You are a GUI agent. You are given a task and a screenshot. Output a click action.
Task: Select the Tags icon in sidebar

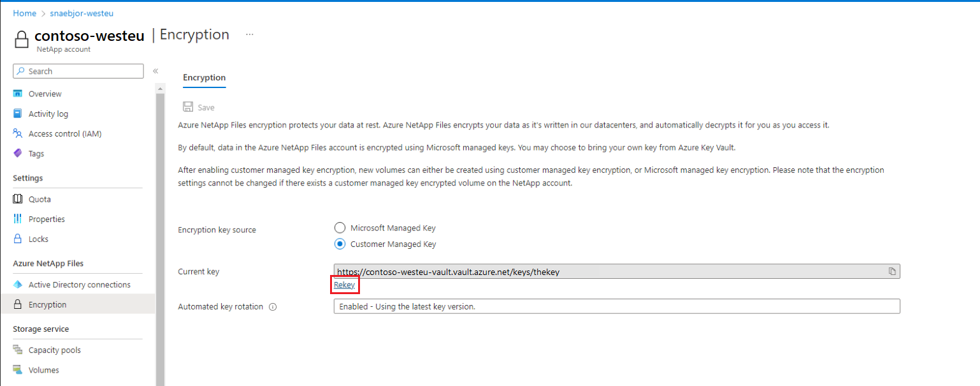click(x=18, y=153)
